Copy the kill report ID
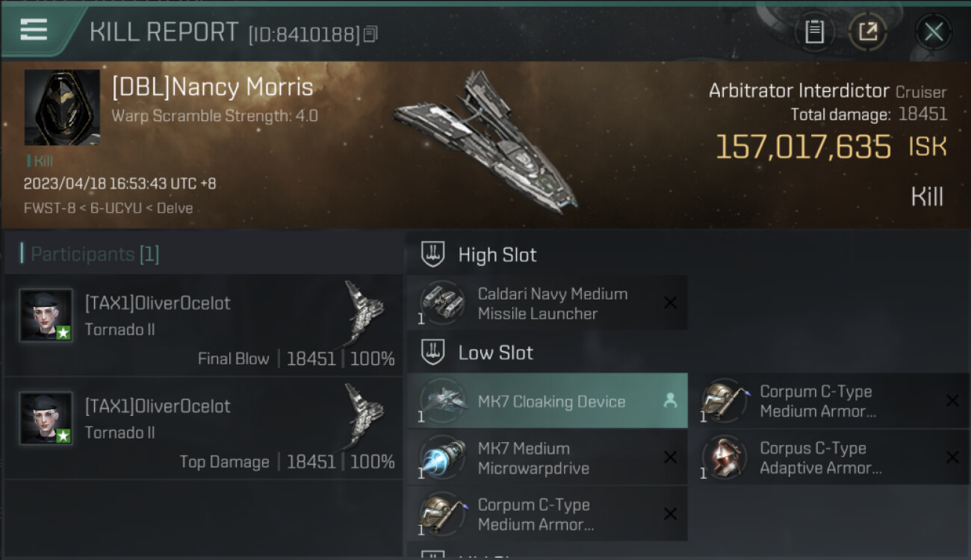 pyautogui.click(x=370, y=34)
